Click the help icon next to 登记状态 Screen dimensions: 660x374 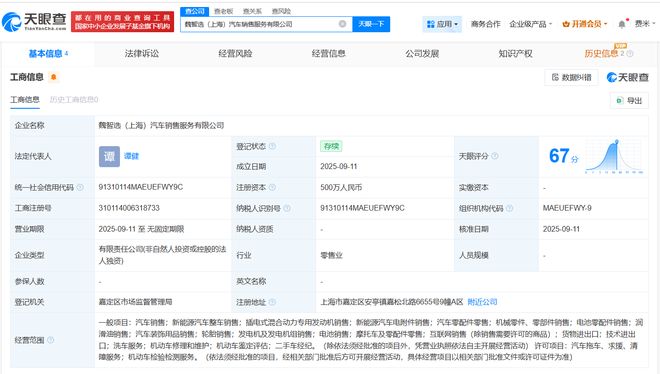(x=273, y=146)
